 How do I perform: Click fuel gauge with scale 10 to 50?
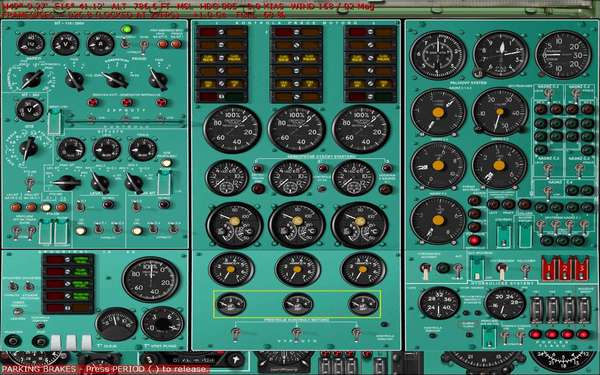(x=500, y=112)
